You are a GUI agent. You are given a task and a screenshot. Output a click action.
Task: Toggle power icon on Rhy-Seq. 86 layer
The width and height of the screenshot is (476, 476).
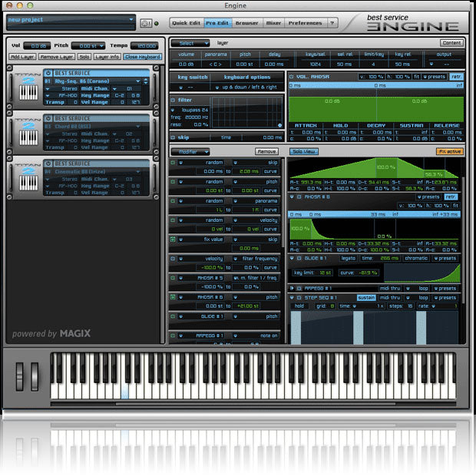(48, 73)
